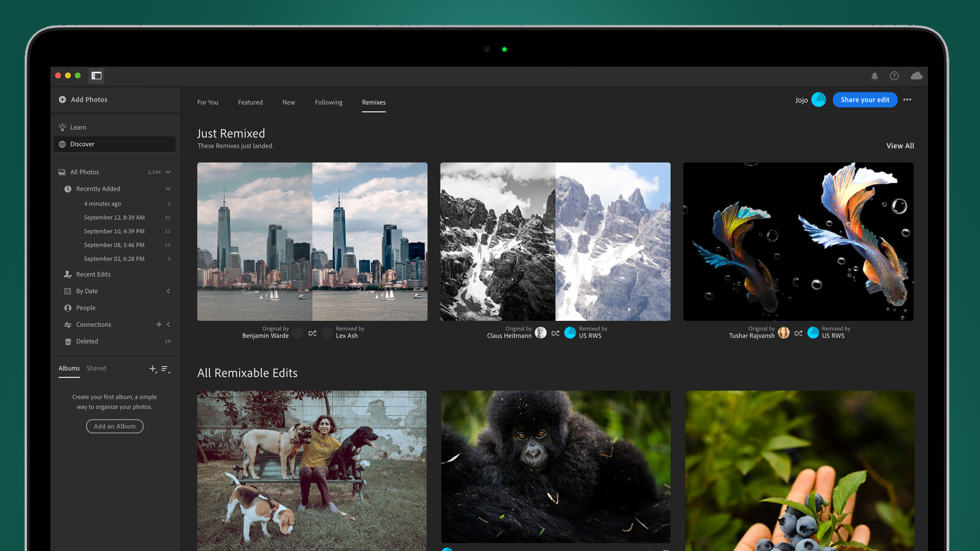The image size is (980, 551).
Task: Switch to the Featured tab
Action: tap(250, 102)
